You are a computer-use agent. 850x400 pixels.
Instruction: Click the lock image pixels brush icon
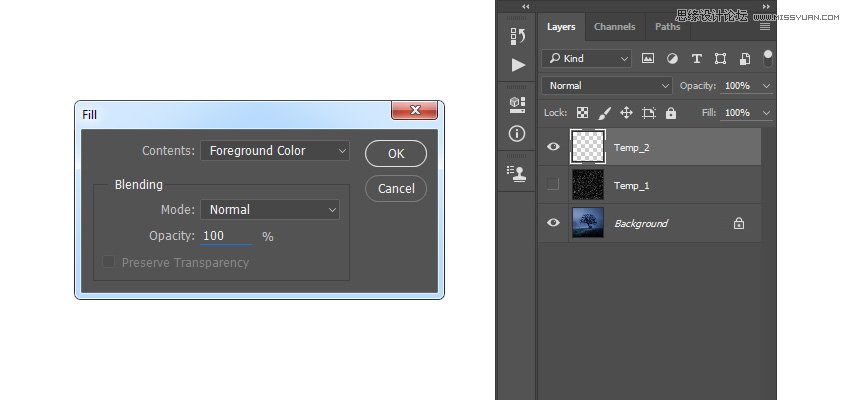point(604,113)
